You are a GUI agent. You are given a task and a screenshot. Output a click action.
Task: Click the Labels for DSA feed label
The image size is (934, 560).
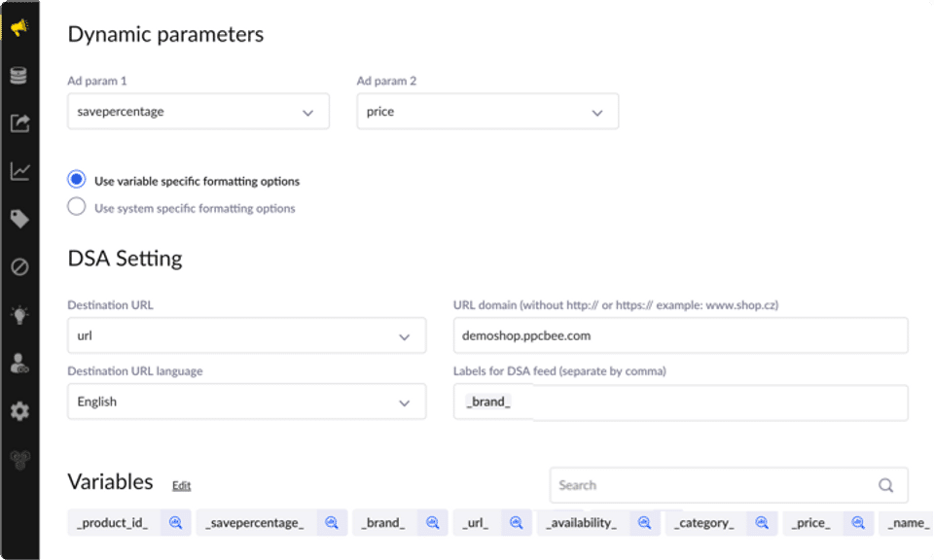559,370
